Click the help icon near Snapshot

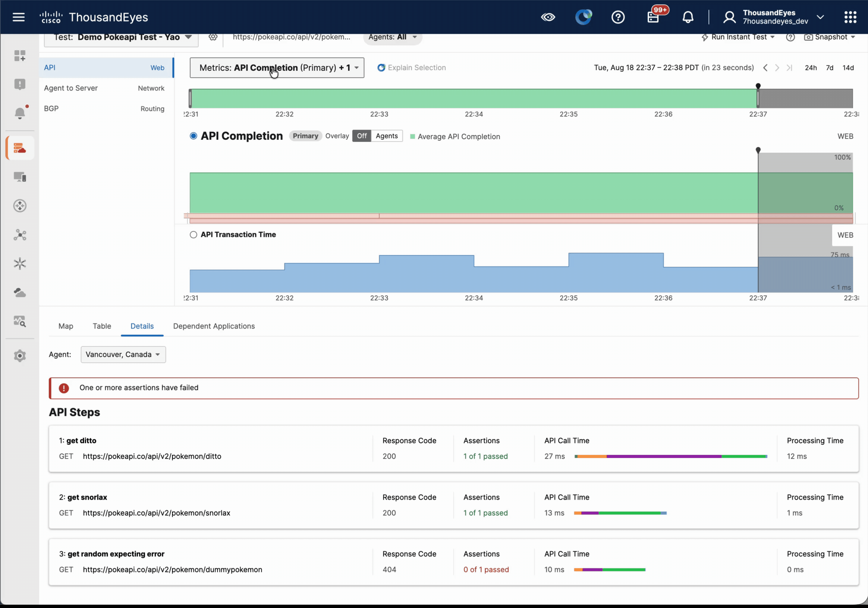790,37
